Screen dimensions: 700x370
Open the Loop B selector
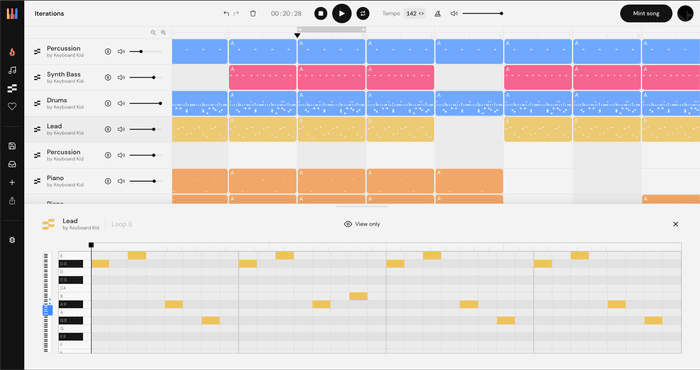pos(121,224)
